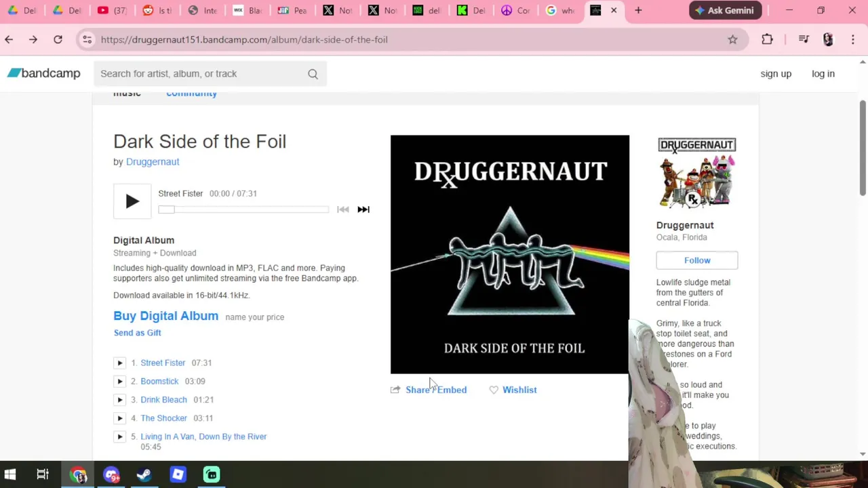
Task: Play track 3 Drink Bleach
Action: (x=119, y=399)
